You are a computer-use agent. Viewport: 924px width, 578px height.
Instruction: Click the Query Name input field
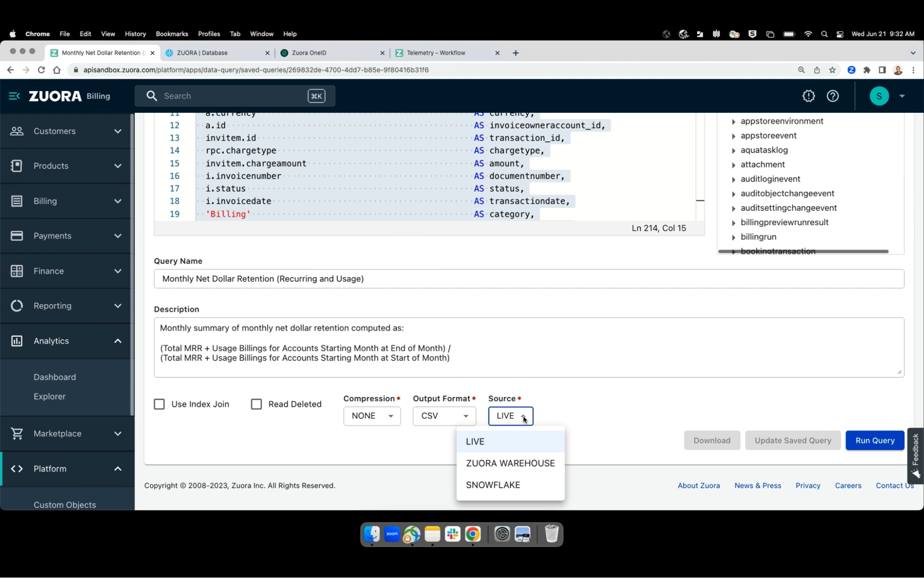coord(528,278)
